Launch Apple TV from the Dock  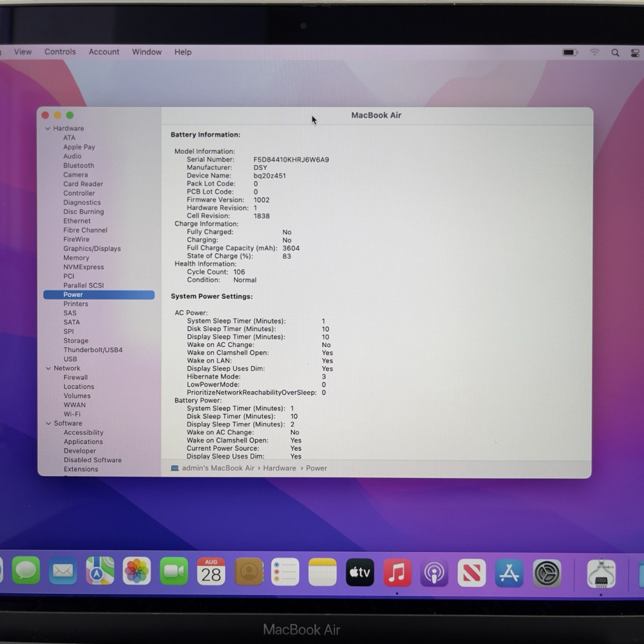click(x=360, y=572)
